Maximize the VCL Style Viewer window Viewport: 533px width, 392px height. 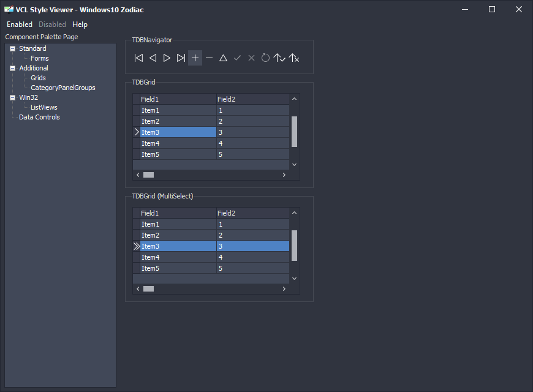tap(492, 9)
